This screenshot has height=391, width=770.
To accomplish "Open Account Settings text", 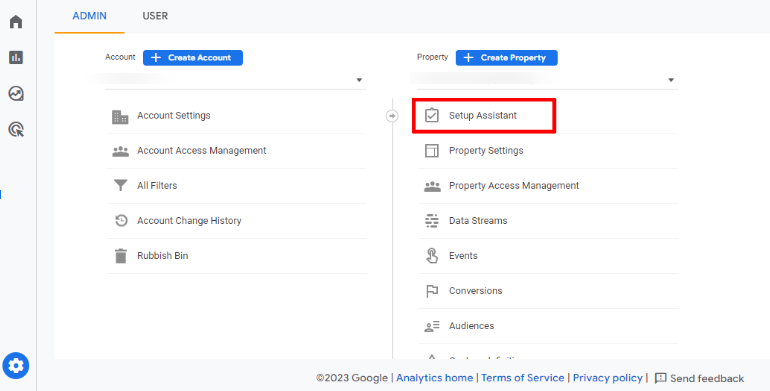I will pos(174,115).
